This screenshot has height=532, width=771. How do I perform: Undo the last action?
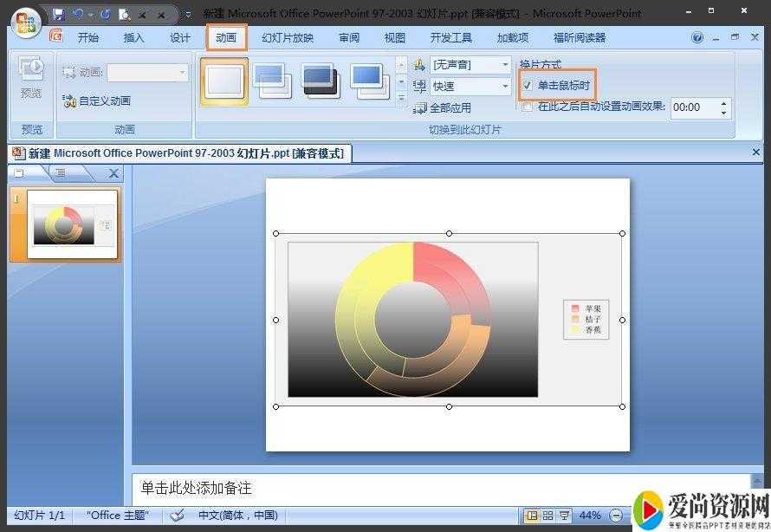[x=78, y=14]
